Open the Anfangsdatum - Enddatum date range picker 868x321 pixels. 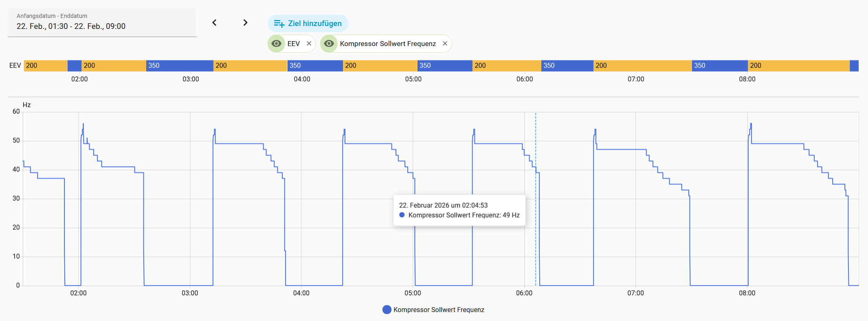[x=102, y=22]
